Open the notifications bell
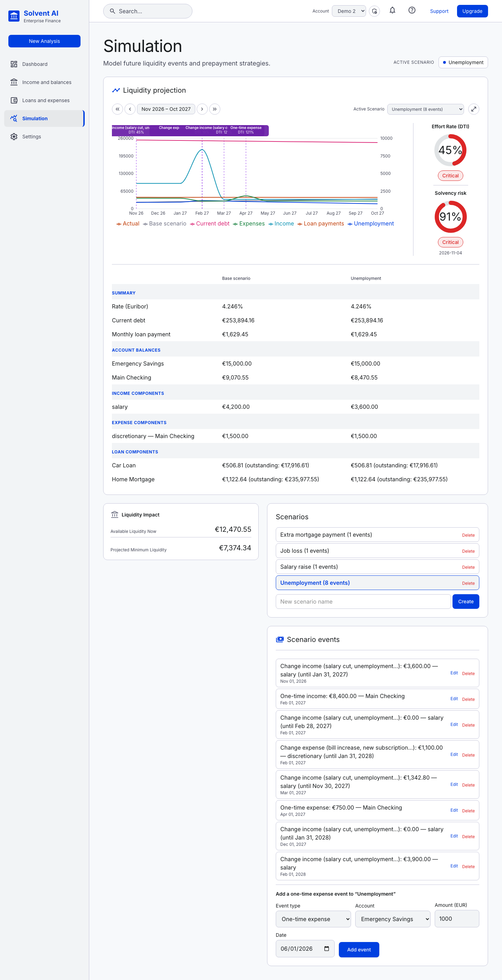This screenshot has height=980, width=502. coord(393,11)
